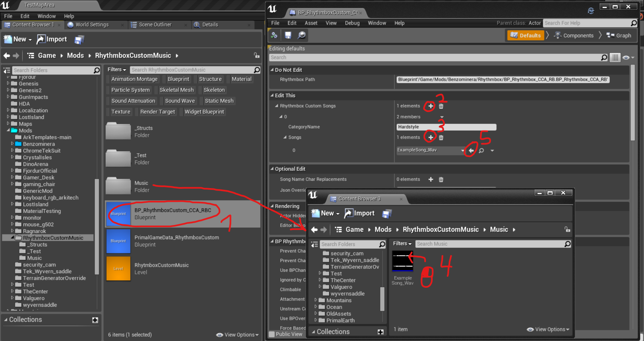Switch to Graph mode
The image size is (644, 341).
(619, 36)
